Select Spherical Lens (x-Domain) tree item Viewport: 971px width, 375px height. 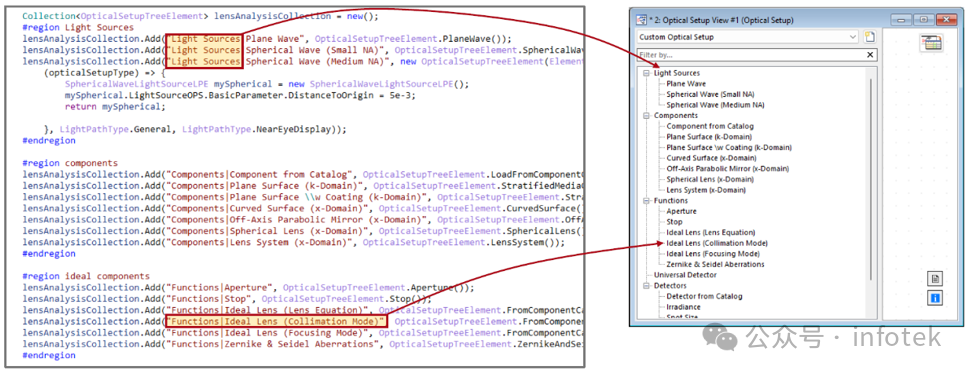click(710, 179)
